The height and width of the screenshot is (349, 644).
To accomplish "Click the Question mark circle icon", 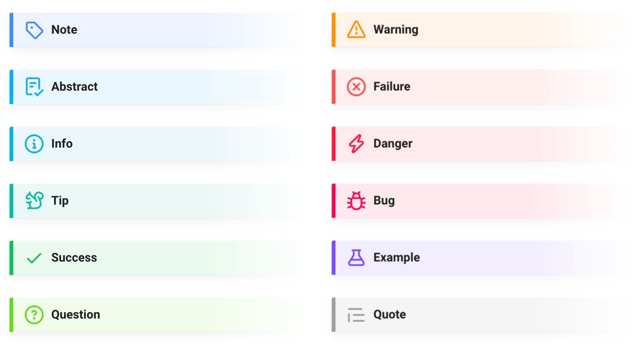I will pyautogui.click(x=34, y=315).
